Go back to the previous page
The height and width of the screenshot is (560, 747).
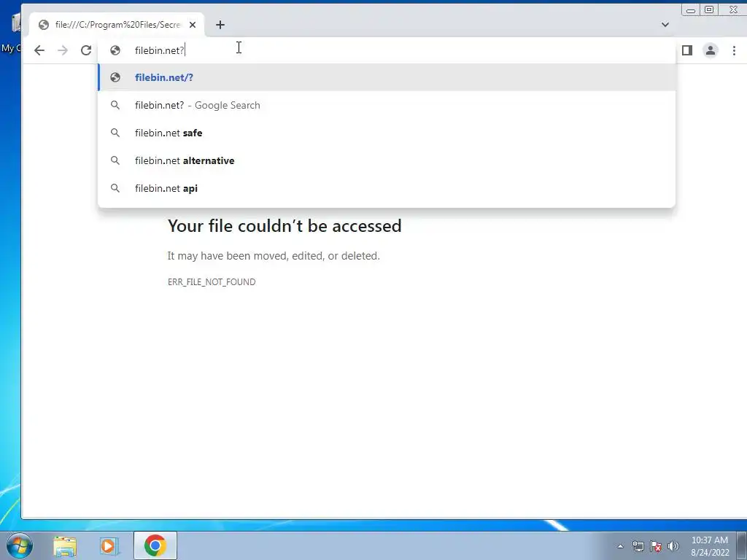pyautogui.click(x=39, y=50)
